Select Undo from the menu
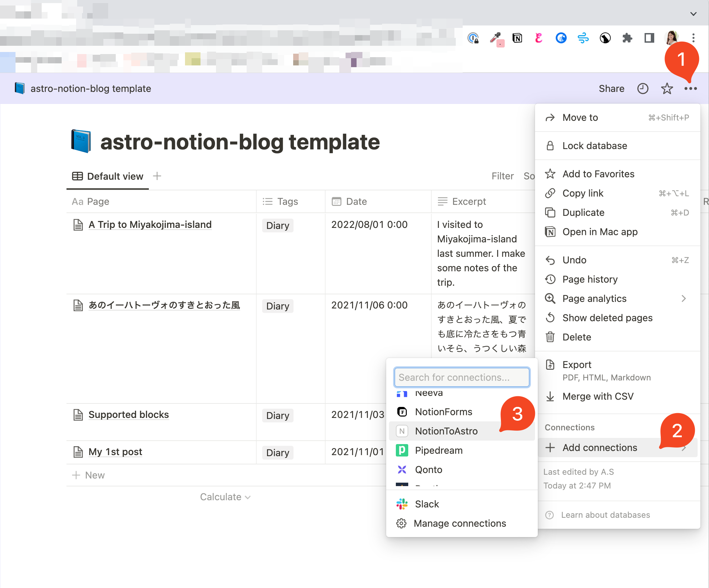This screenshot has height=588, width=709. (617, 260)
